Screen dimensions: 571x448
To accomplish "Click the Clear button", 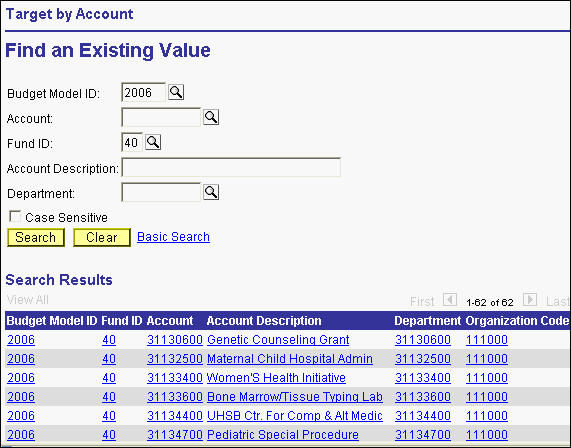I will point(102,237).
